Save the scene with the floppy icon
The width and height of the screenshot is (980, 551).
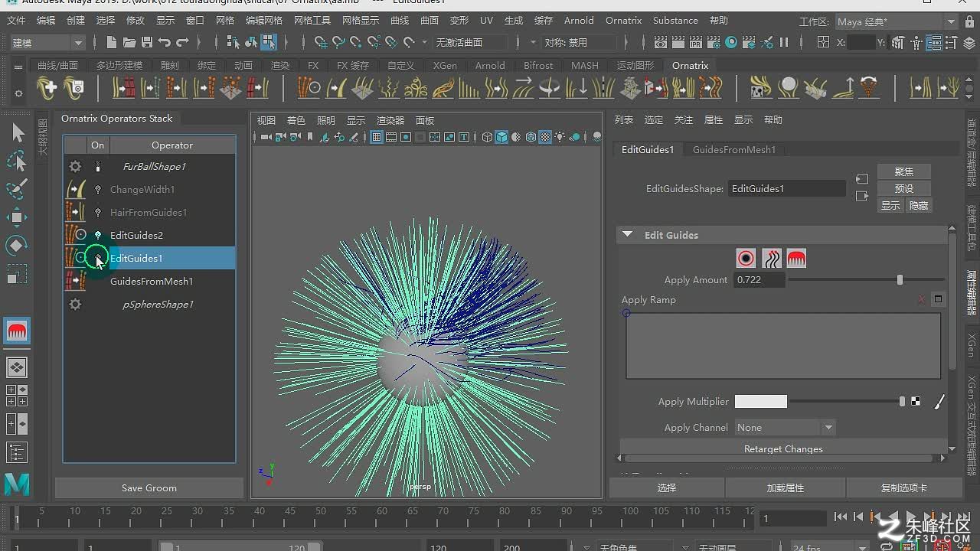click(x=147, y=43)
